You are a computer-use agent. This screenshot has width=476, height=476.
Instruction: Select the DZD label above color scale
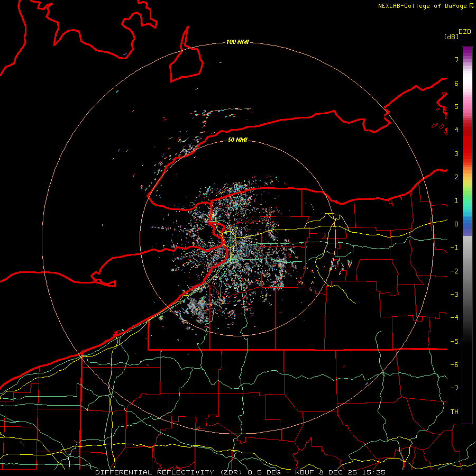click(464, 32)
